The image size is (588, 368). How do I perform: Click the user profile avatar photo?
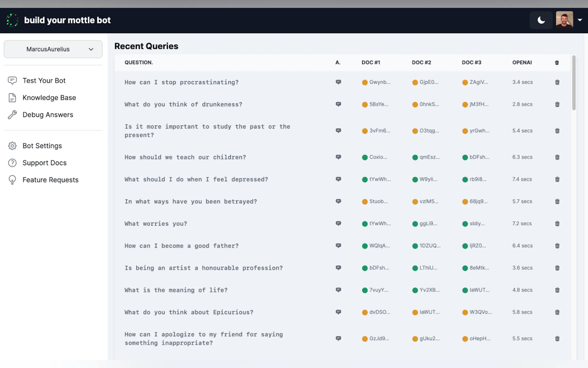pyautogui.click(x=564, y=20)
